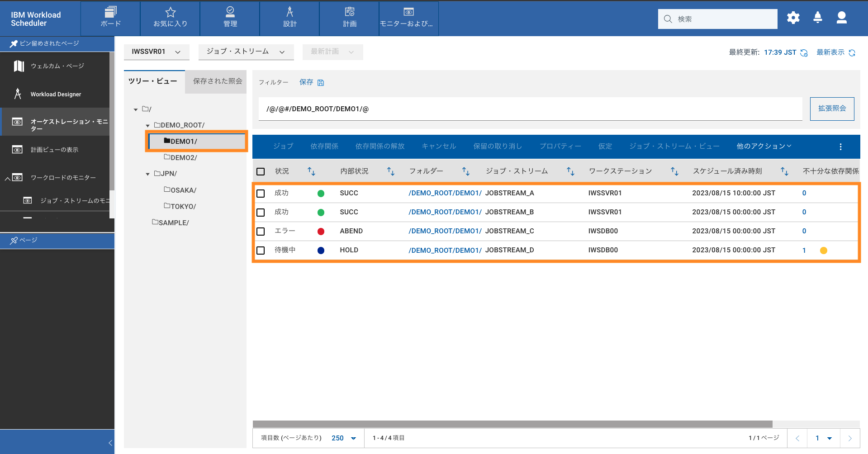
Task: Open the 最新計画 plan dropdown
Action: pos(332,52)
